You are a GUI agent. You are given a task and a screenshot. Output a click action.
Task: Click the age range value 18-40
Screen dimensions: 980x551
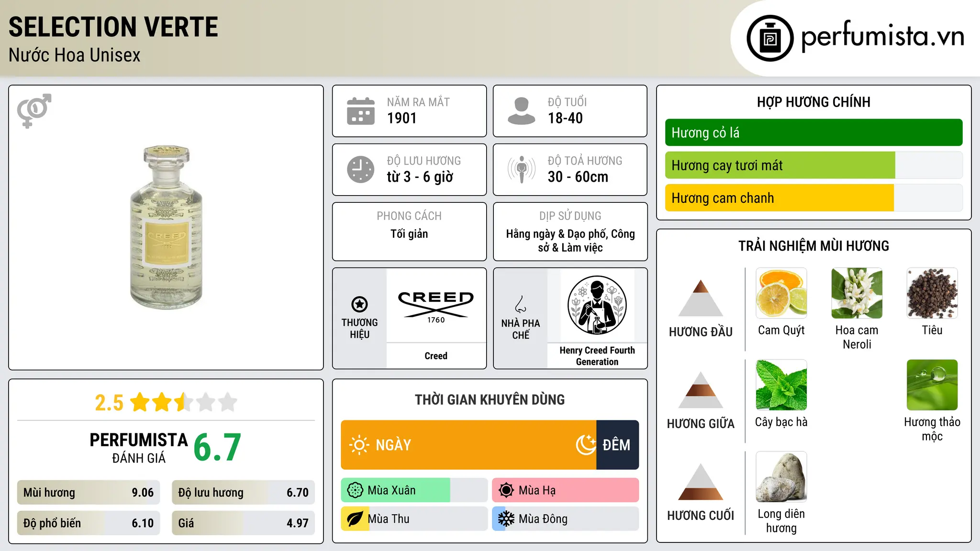point(565,118)
